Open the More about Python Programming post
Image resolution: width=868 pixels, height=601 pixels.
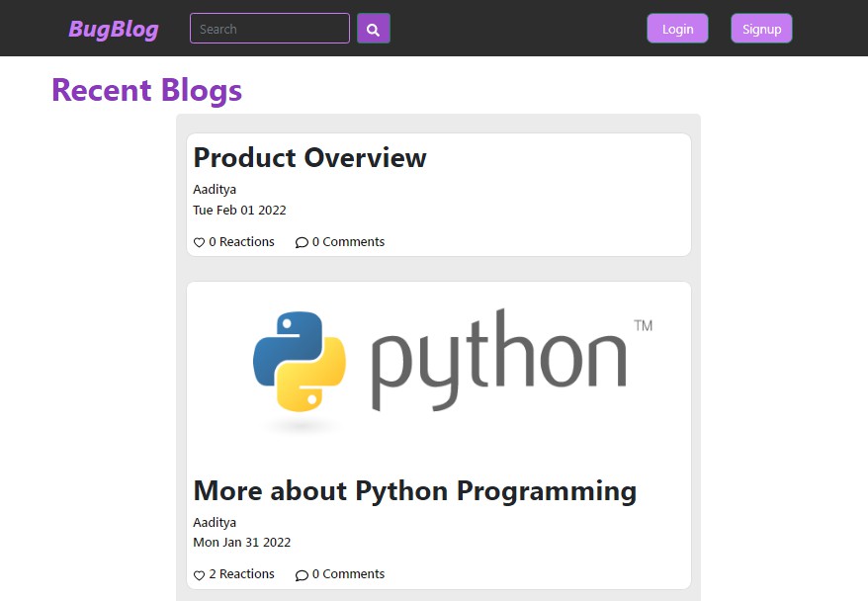(414, 490)
